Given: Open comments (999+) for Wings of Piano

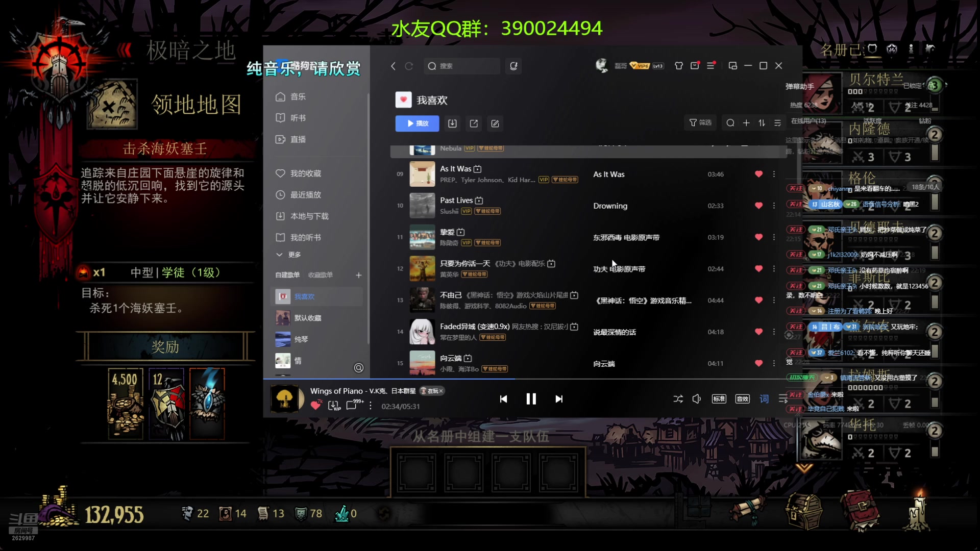Looking at the screenshot, I should (x=354, y=405).
